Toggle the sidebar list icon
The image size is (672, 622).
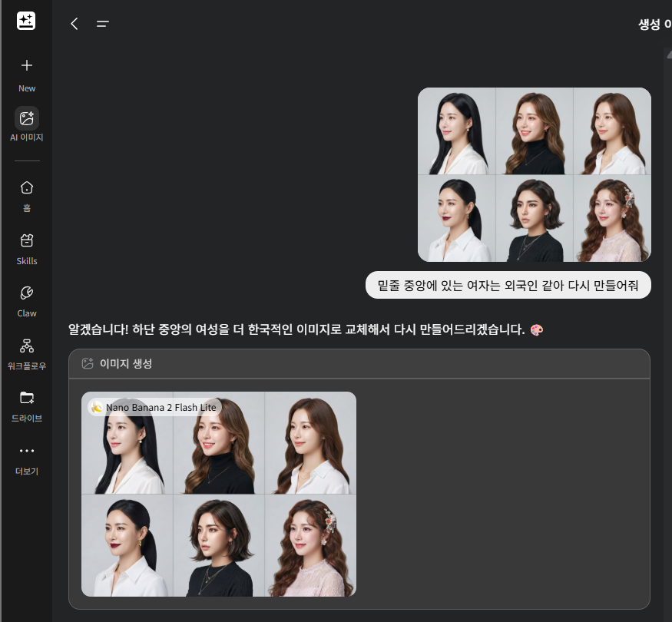point(103,24)
